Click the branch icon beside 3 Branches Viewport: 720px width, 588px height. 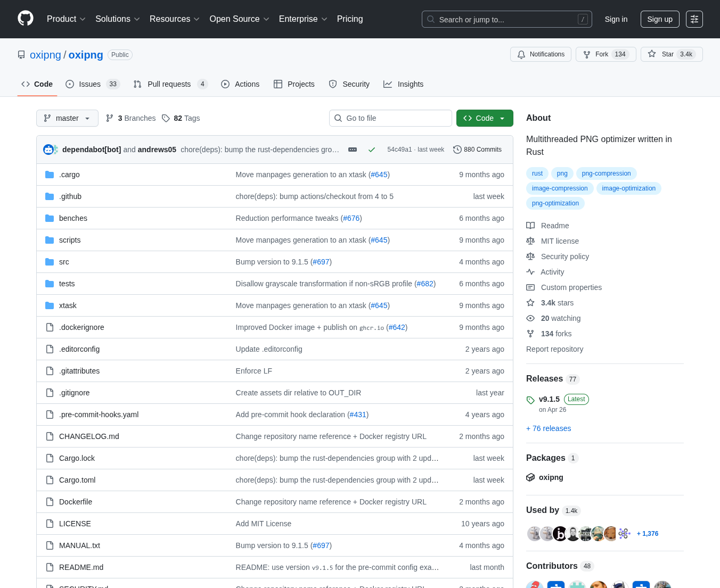[110, 118]
